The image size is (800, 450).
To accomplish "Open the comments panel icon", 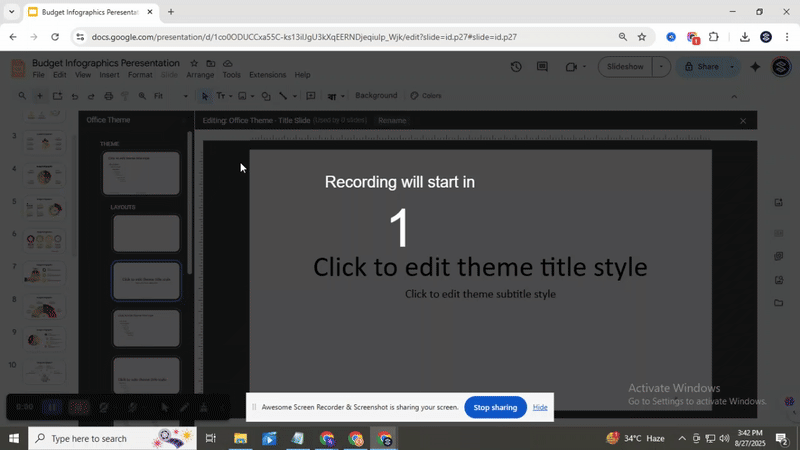I will [x=543, y=67].
